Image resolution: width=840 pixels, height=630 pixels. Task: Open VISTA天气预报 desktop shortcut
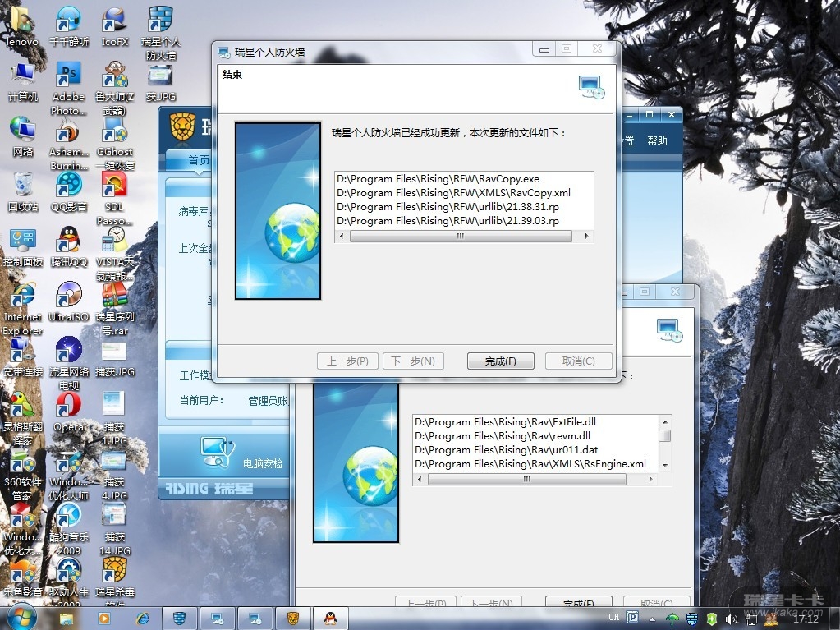point(115,254)
